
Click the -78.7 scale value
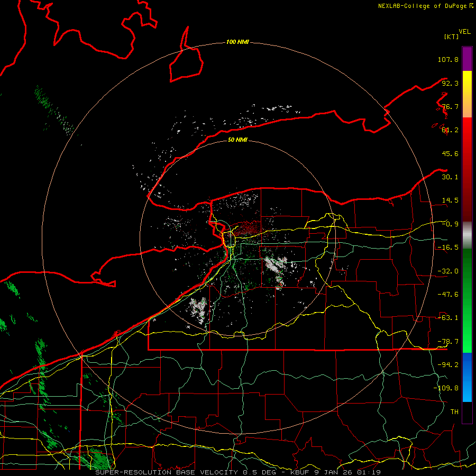(448, 342)
